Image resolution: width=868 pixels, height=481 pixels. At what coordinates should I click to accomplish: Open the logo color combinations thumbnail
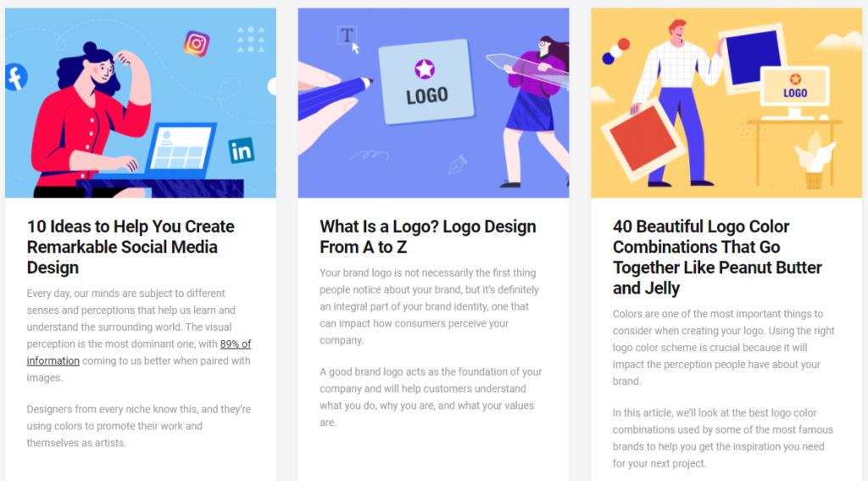tap(726, 103)
